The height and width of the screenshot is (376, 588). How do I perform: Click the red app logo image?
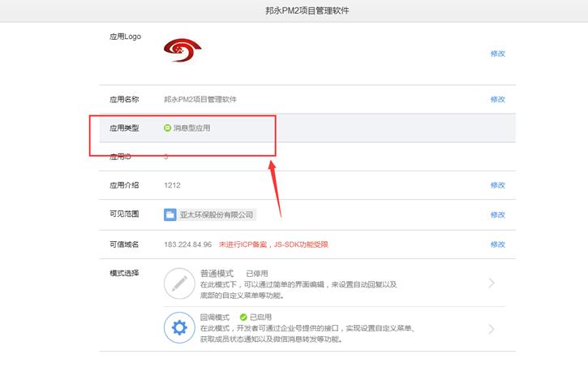tap(182, 51)
